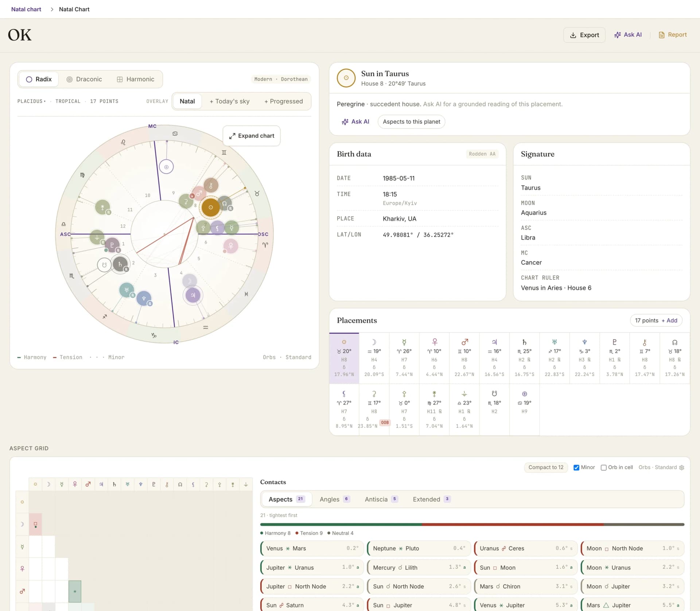Switch to the Harmonic chart mode
Image resolution: width=700 pixels, height=611 pixels.
point(136,79)
